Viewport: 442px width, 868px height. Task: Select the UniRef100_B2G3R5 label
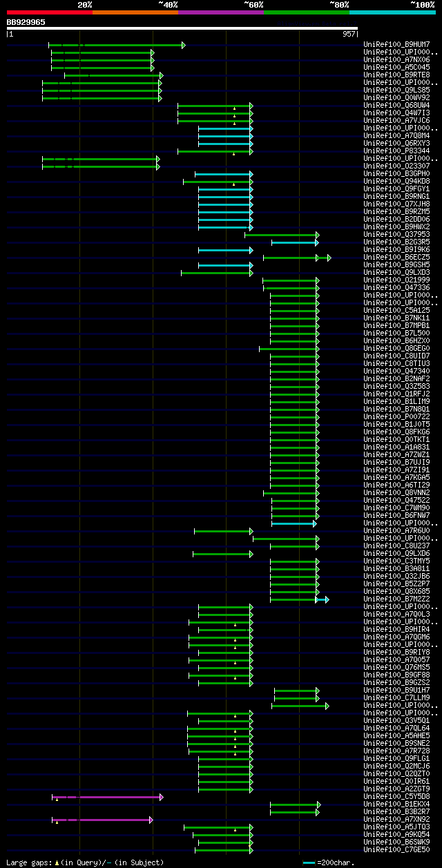(396, 242)
